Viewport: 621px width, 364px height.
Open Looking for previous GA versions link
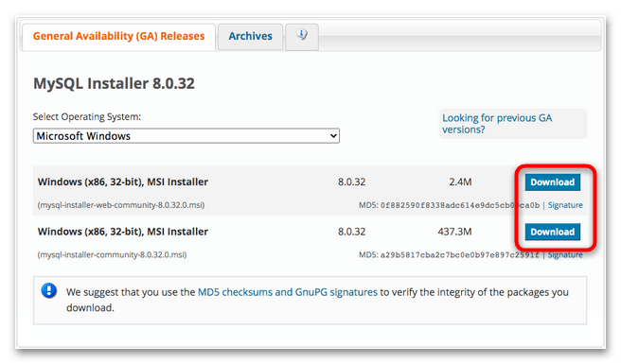click(497, 124)
